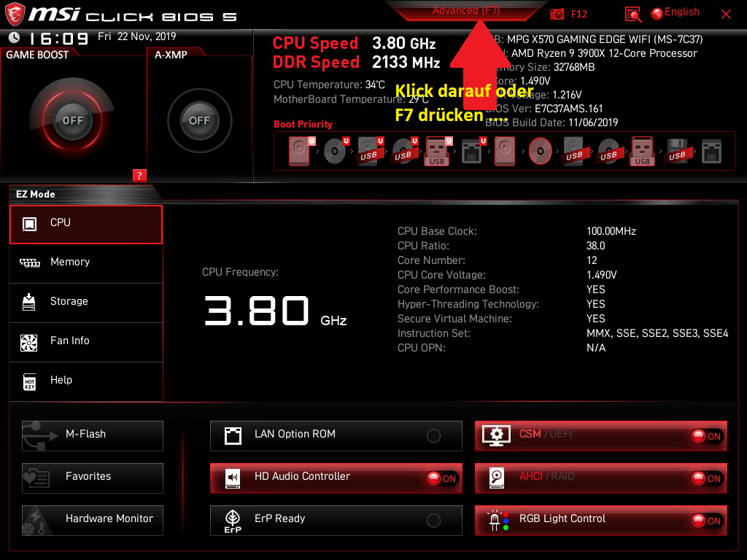The width and height of the screenshot is (747, 560).
Task: Click the UEFI network boot device icon
Action: coord(472,151)
